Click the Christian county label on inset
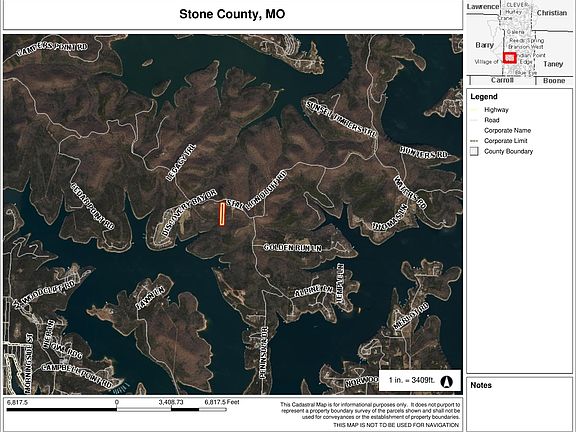The height and width of the screenshot is (432, 576). point(552,13)
